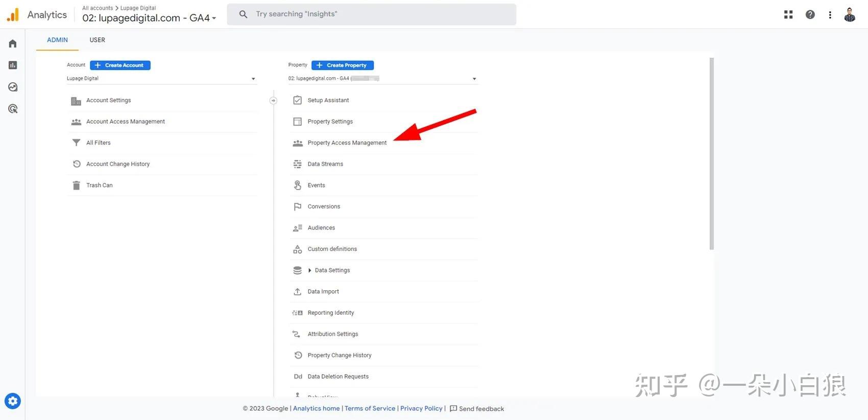The width and height of the screenshot is (868, 420).
Task: Open the more options vertical dots menu
Action: point(830,15)
